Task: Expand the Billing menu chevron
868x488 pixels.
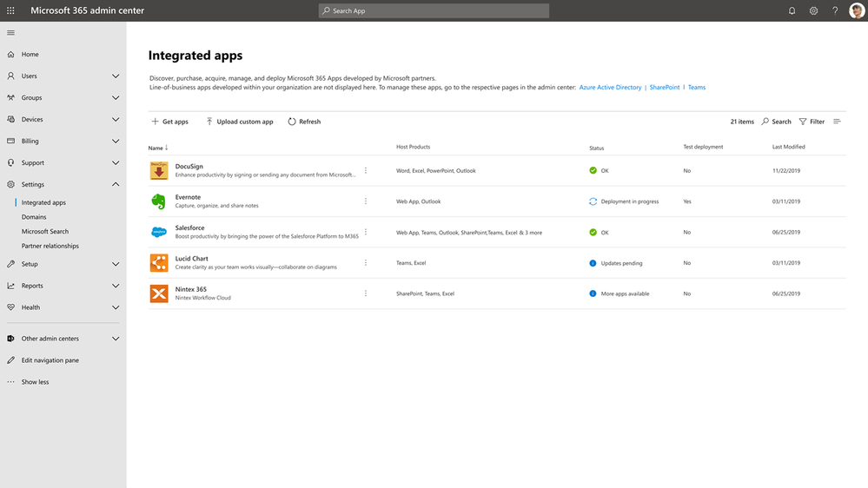Action: coord(116,141)
